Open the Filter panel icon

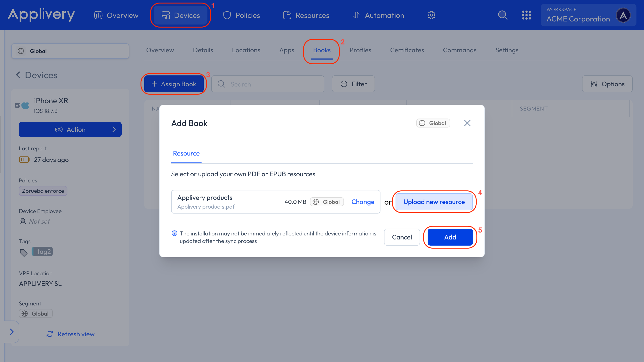tap(343, 84)
